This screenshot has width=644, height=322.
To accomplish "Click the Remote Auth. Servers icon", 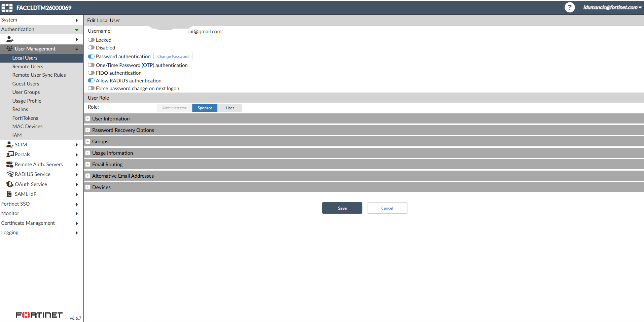I will (x=10, y=165).
